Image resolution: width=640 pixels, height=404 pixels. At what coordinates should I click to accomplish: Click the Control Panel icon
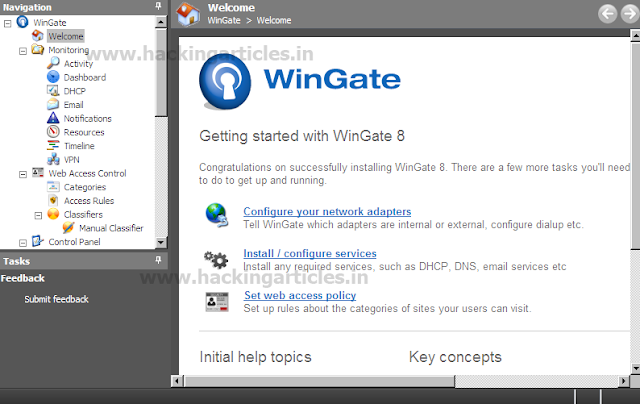coord(38,241)
